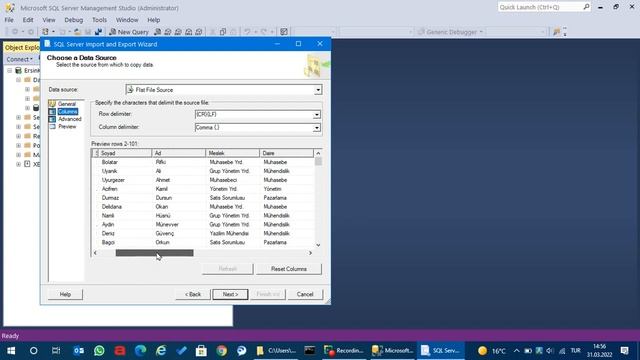Open Task View from the taskbar
The width and height of the screenshot is (640, 360).
(56, 351)
